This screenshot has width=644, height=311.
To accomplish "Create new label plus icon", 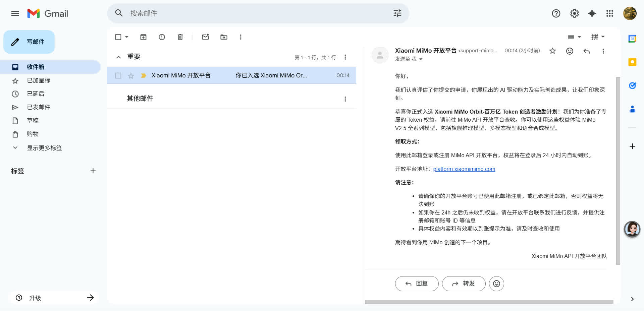I will tap(93, 171).
